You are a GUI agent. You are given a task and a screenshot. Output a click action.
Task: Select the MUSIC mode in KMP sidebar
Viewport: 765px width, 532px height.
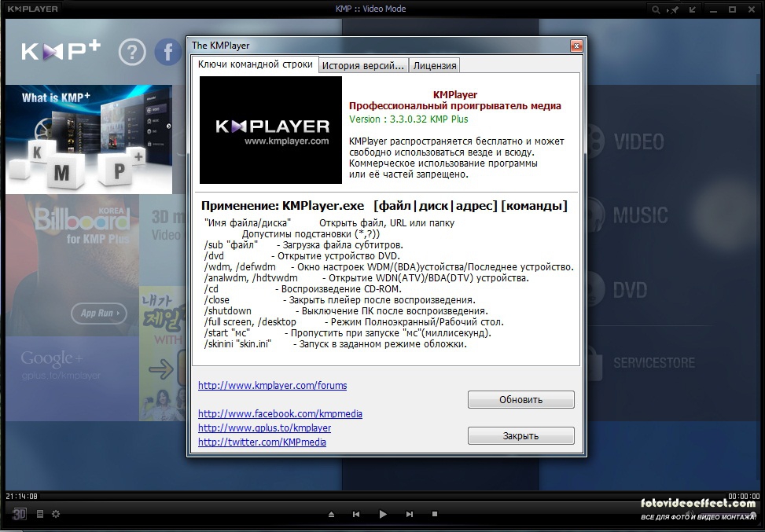click(640, 215)
